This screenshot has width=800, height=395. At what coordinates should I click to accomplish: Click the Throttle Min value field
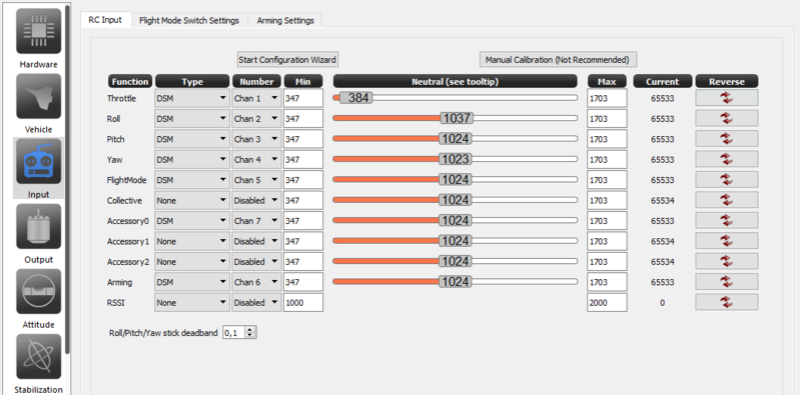click(303, 98)
